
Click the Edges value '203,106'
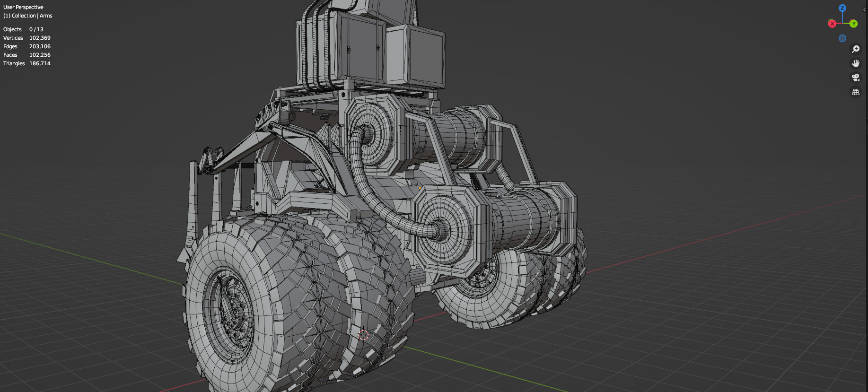[40, 46]
